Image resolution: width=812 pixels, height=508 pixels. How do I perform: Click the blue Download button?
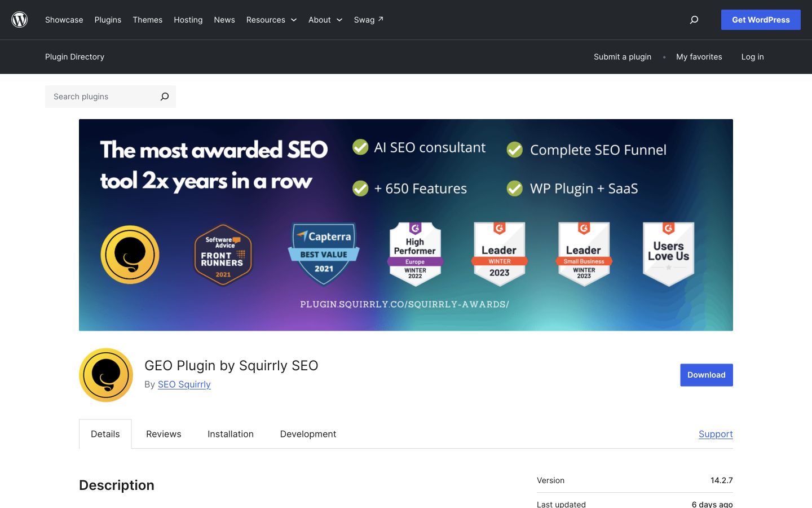[707, 375]
